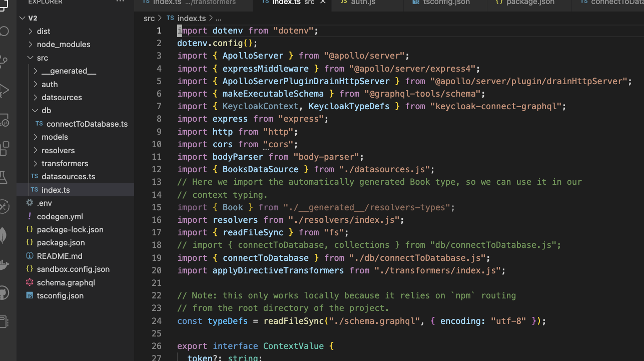Click "KeycloakTypeDefs" on line 7
644x361 pixels.
click(x=349, y=106)
